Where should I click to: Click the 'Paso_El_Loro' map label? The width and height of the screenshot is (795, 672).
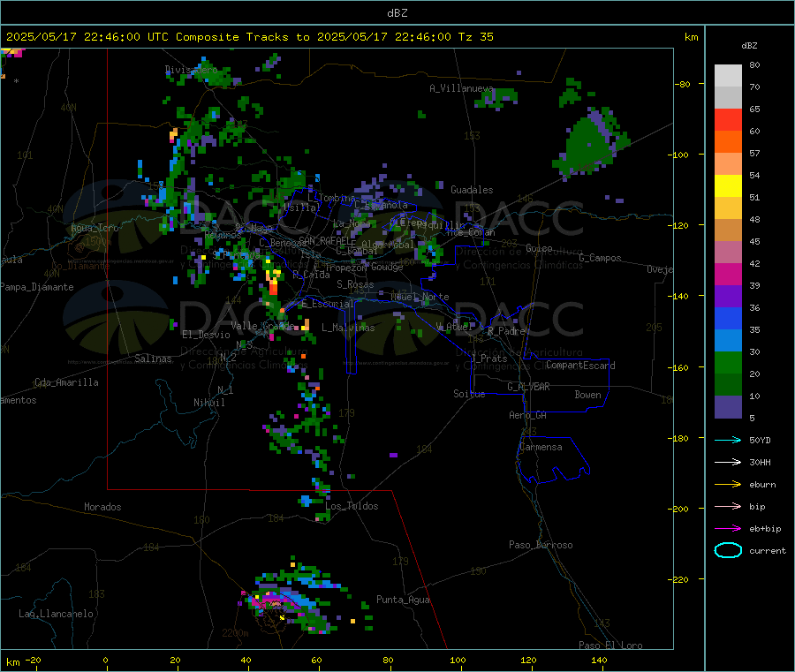coord(610,646)
